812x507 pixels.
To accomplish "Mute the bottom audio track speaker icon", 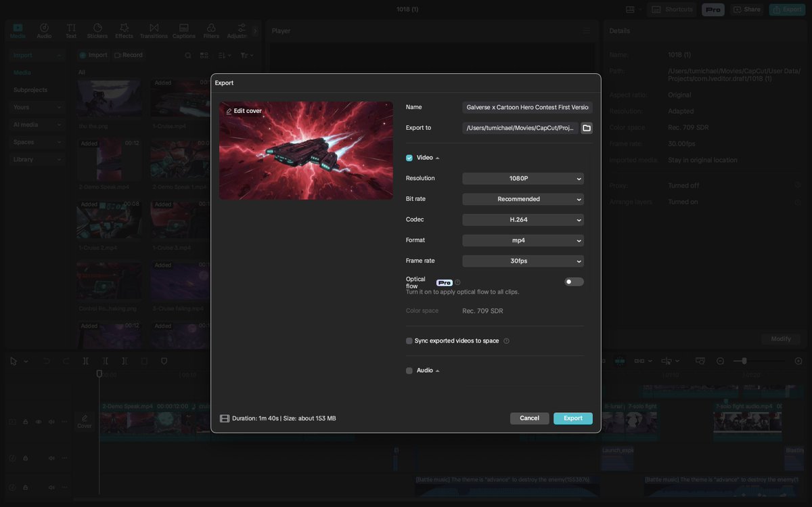I will pyautogui.click(x=51, y=487).
